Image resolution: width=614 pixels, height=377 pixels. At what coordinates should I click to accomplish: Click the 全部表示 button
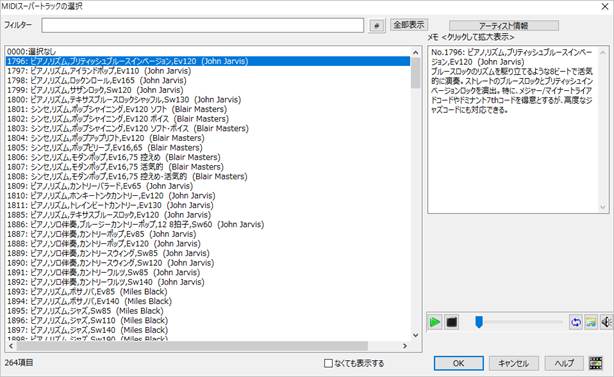click(x=409, y=25)
